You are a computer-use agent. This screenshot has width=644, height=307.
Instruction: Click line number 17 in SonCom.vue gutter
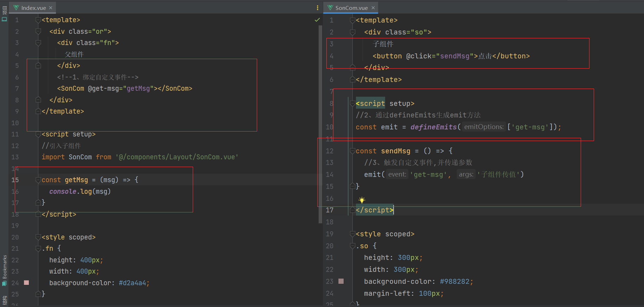330,210
